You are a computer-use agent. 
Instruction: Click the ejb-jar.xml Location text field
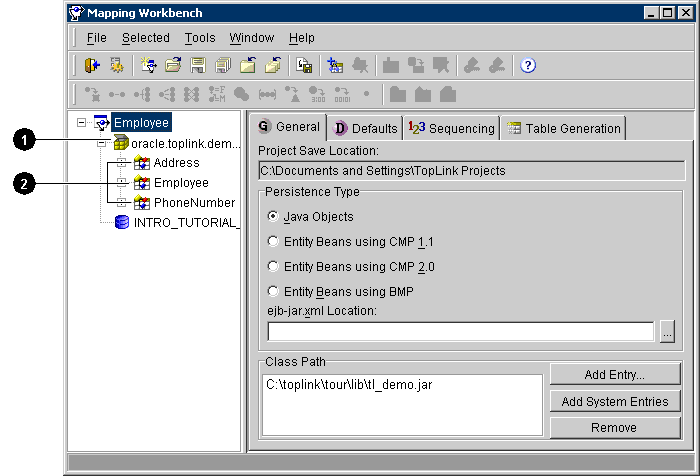(461, 332)
